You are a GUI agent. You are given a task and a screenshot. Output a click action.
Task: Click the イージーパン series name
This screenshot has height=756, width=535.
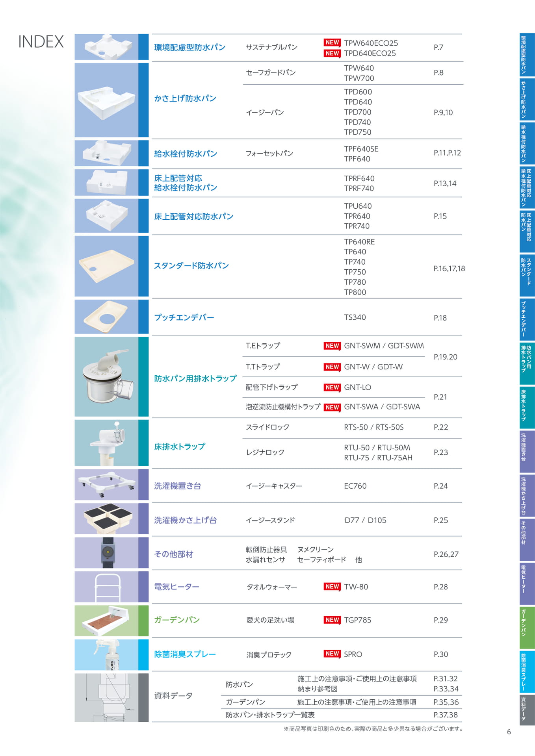265,113
